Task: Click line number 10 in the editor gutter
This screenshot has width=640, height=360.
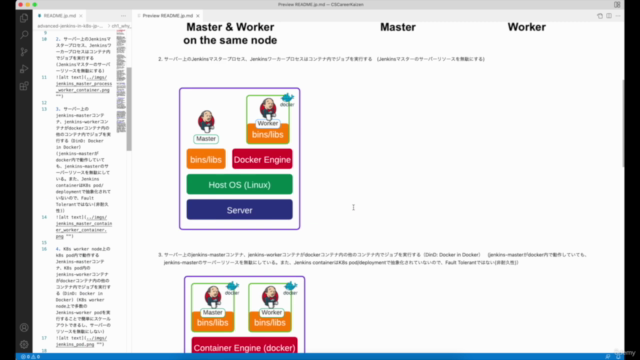Action: 44,39
